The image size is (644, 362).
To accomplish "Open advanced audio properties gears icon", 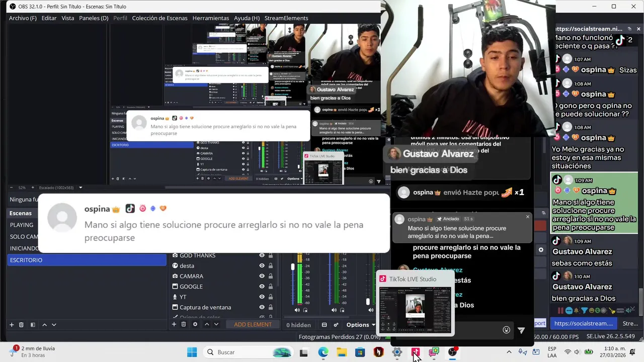I will point(336,325).
